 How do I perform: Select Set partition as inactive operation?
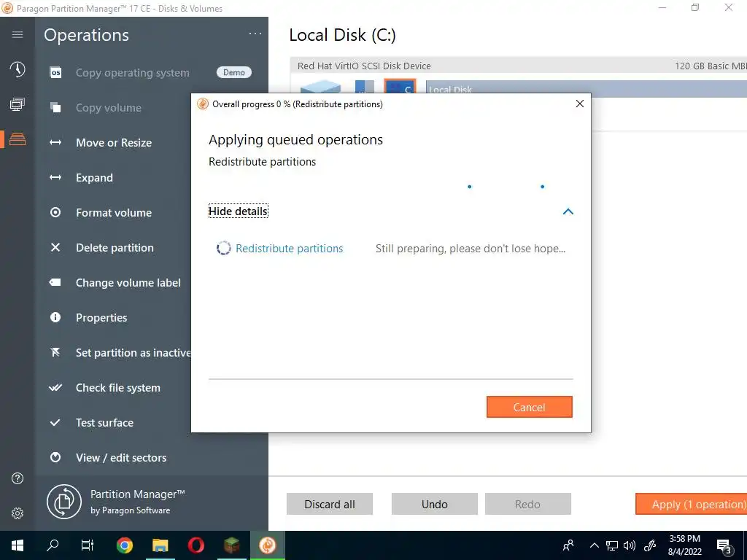(133, 352)
